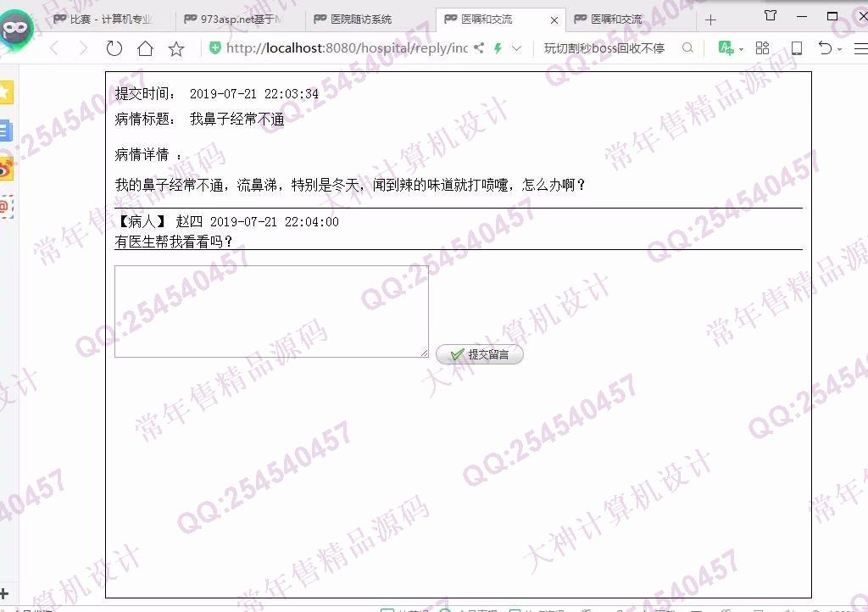Open the extensions grid icon
The width and height of the screenshot is (868, 612).
coord(762,48)
